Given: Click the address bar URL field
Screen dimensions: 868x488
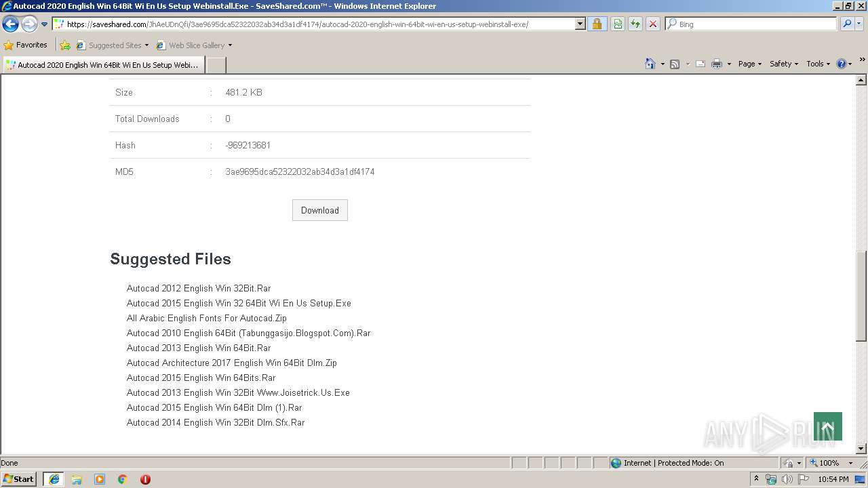Looking at the screenshot, I should pos(313,24).
